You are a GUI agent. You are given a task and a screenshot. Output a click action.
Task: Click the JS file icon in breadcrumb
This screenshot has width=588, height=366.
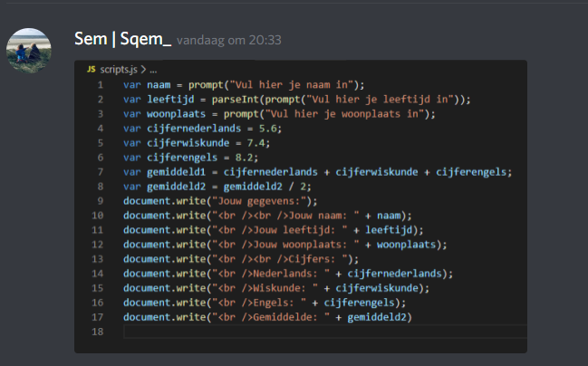pos(91,69)
